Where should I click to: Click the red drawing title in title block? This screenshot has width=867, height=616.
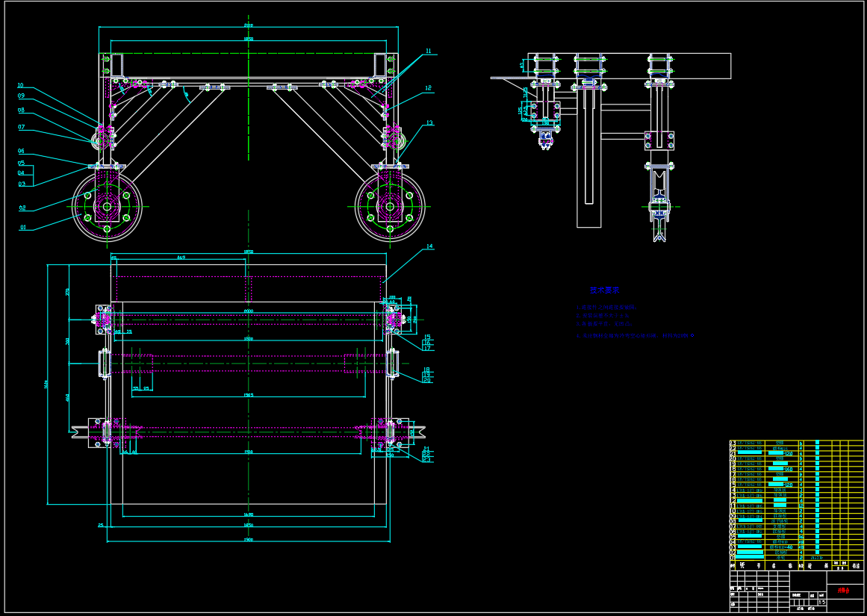[843, 590]
